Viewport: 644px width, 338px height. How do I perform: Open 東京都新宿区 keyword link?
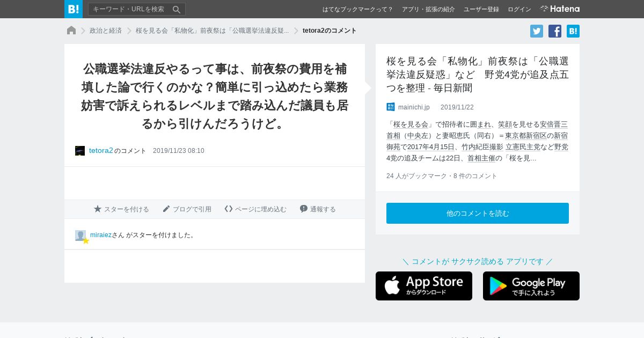click(x=526, y=136)
